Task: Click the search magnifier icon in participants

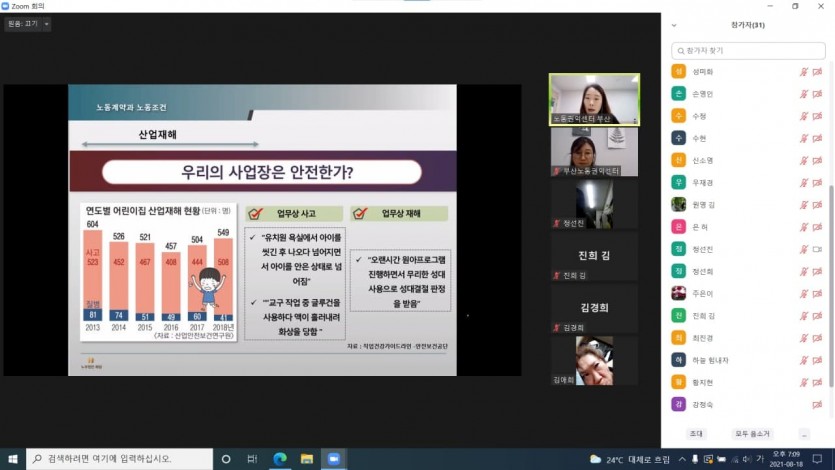Action: pyautogui.click(x=681, y=51)
